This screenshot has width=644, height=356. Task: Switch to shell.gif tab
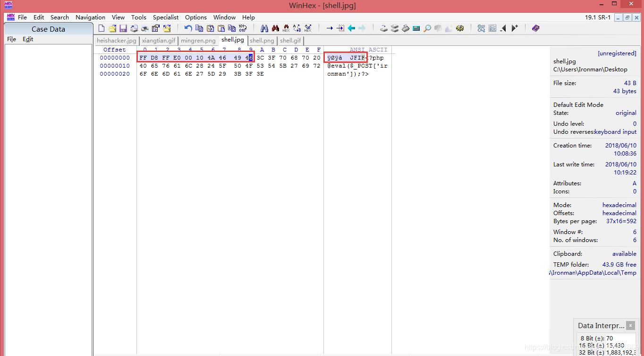(x=290, y=41)
